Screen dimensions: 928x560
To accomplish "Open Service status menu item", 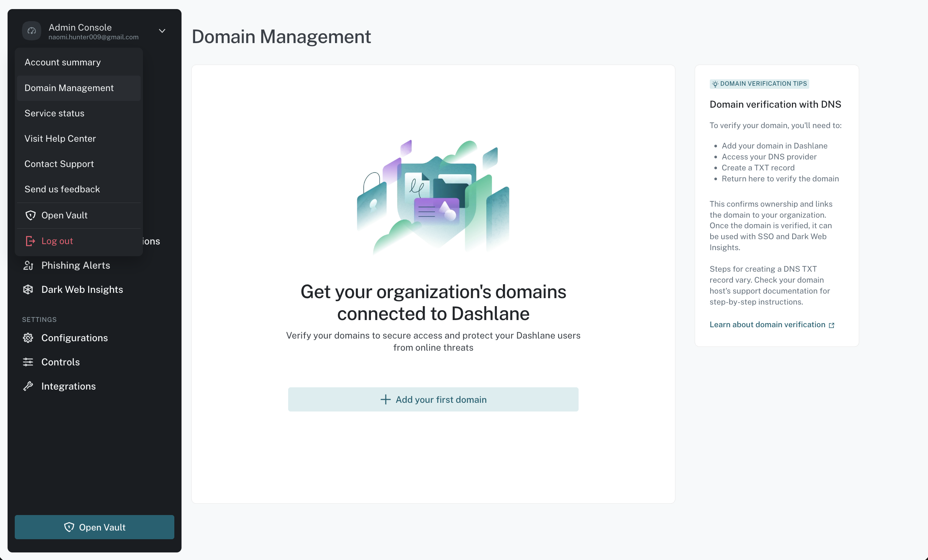I will 79,113.
